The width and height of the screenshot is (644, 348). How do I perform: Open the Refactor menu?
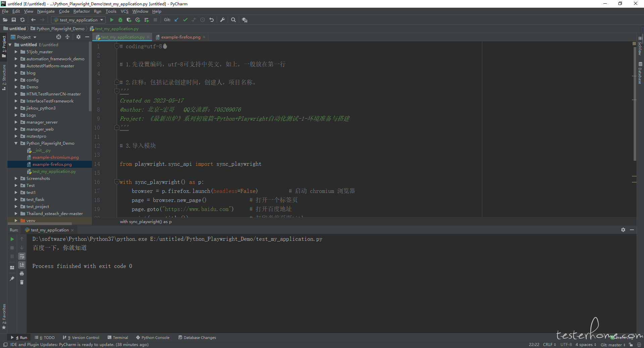point(82,11)
